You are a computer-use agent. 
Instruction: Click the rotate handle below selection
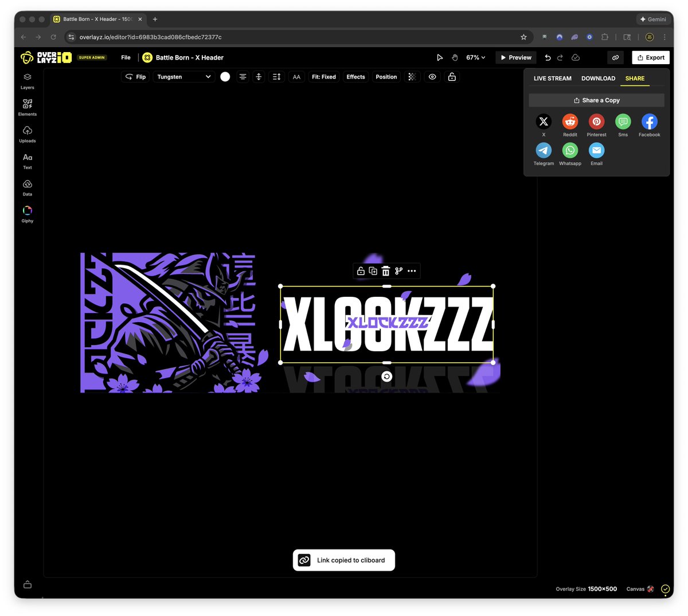click(387, 376)
